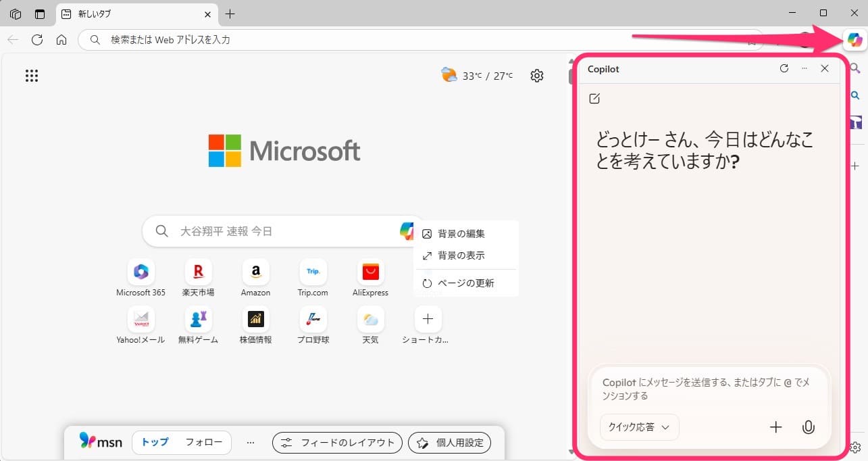868x461 pixels.
Task: Click the 個人用設定 button
Action: pos(450,443)
